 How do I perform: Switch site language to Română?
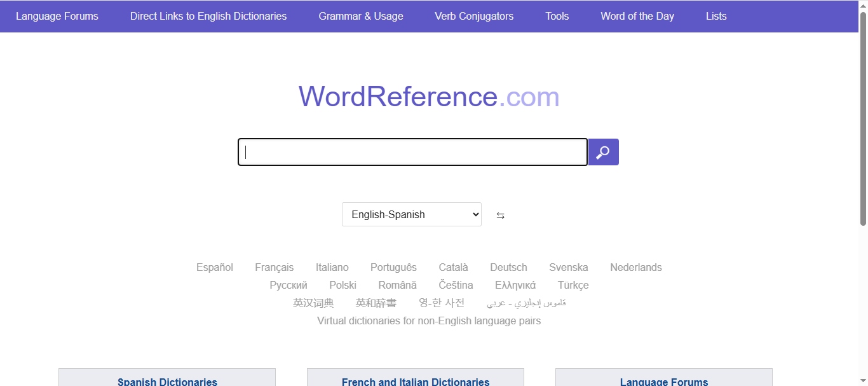coord(398,285)
